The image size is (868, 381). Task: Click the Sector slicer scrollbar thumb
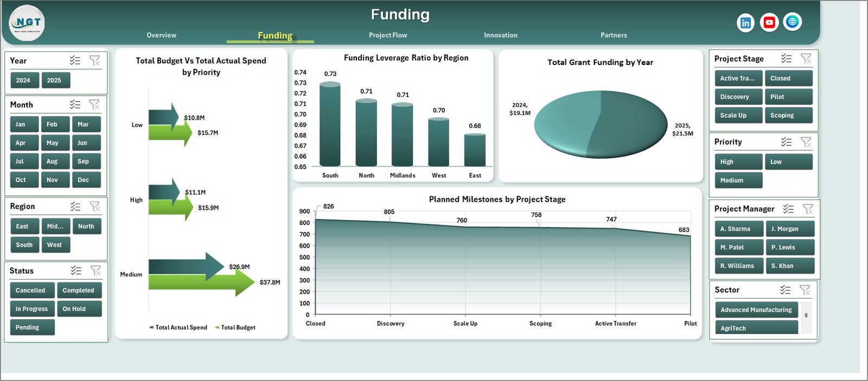(x=806, y=315)
